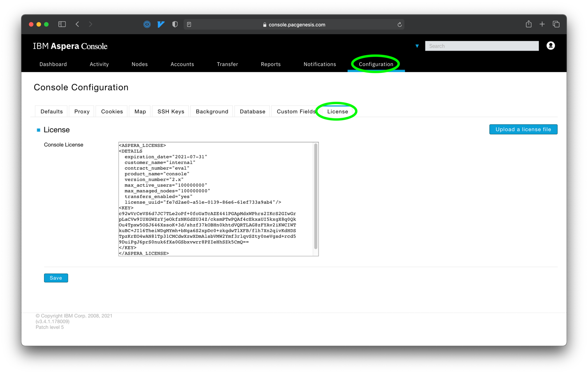
Task: Switch to the Map tab
Action: [x=140, y=112]
